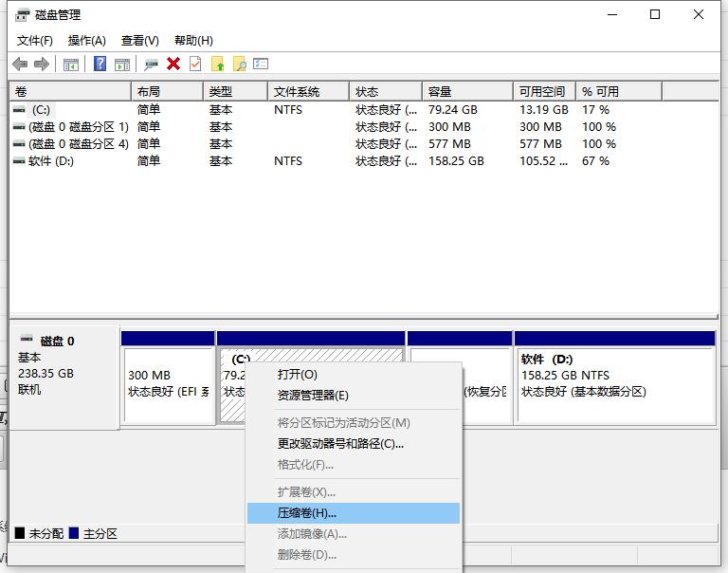This screenshot has width=728, height=573.
Task: Minimize the 磁盘管理 window
Action: pos(612,15)
